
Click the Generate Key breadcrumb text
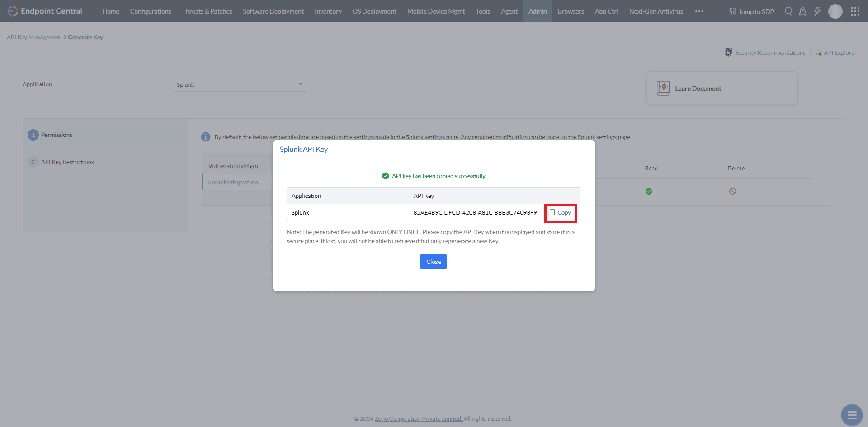[85, 37]
